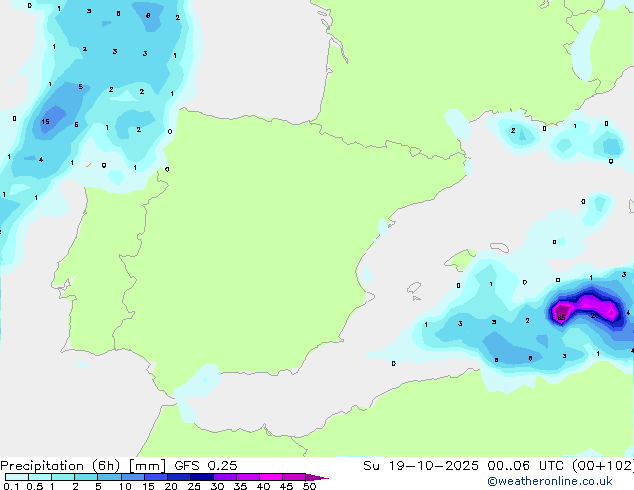The image size is (634, 490).
Task: Choose the 30–35 mm purple legend swatch
Action: [225, 477]
